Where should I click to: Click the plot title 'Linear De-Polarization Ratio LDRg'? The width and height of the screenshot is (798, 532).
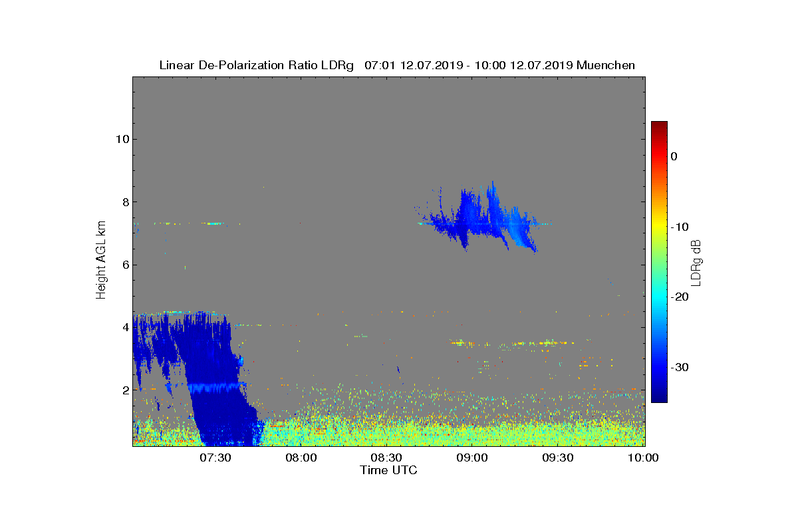257,65
